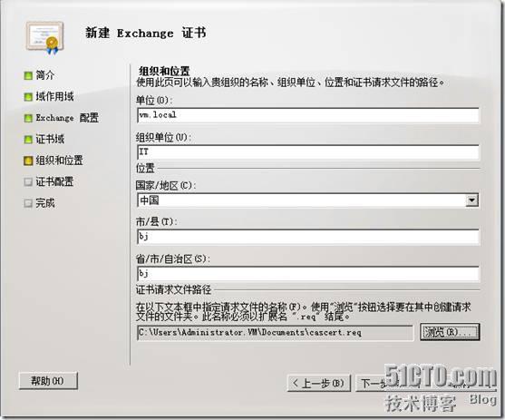505x420 pixels.
Task: Click the 省/市/自治区(S) field containing bj
Action: pos(308,274)
